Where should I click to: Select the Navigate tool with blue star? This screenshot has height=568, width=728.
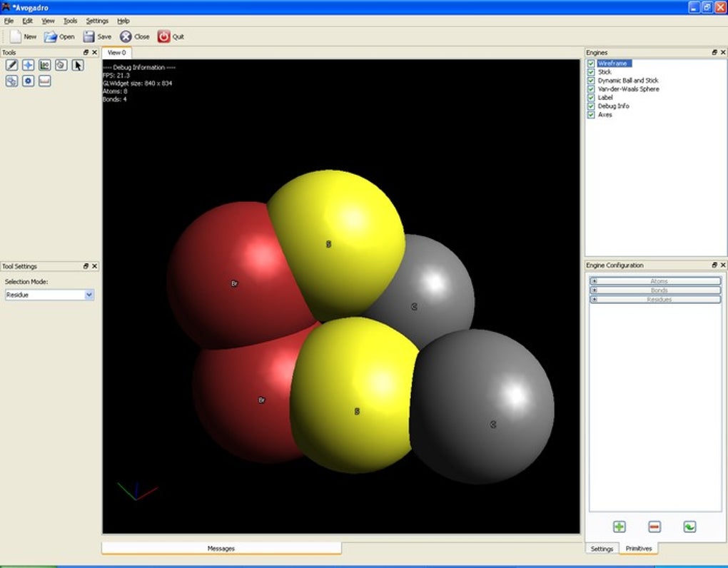(28, 65)
